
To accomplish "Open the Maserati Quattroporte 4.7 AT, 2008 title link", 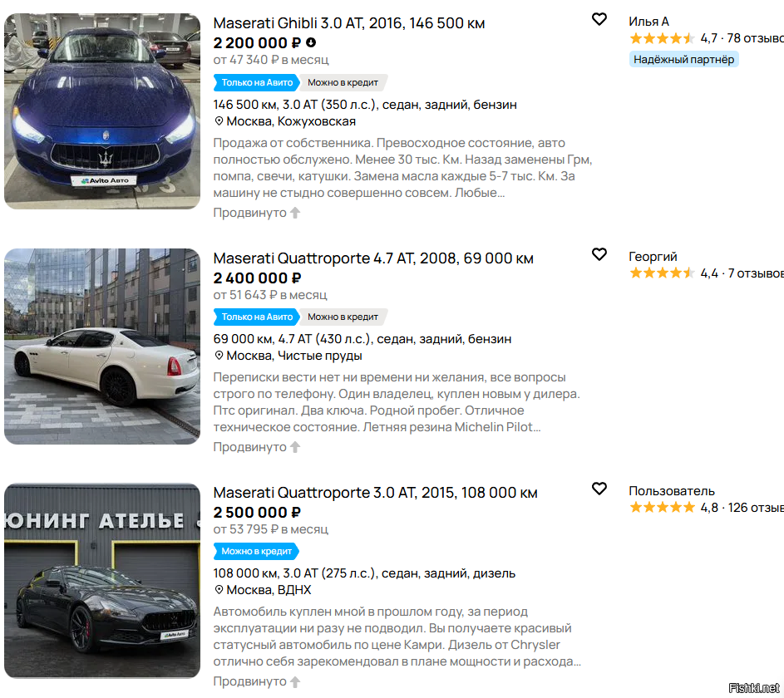I will point(373,258).
